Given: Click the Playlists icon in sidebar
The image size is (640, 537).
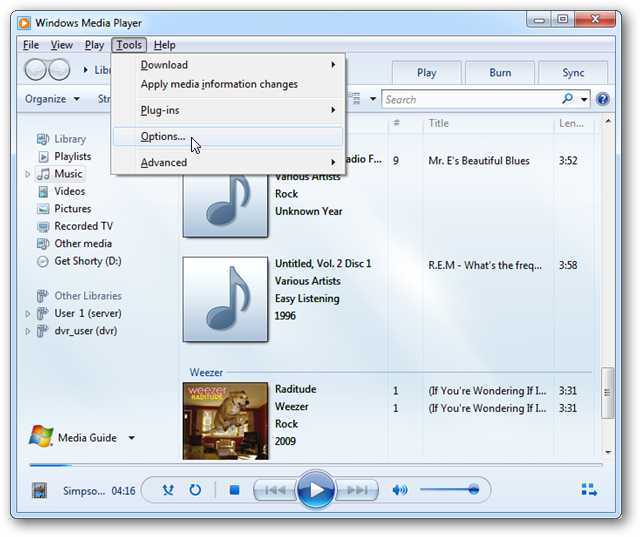Looking at the screenshot, I should (43, 157).
